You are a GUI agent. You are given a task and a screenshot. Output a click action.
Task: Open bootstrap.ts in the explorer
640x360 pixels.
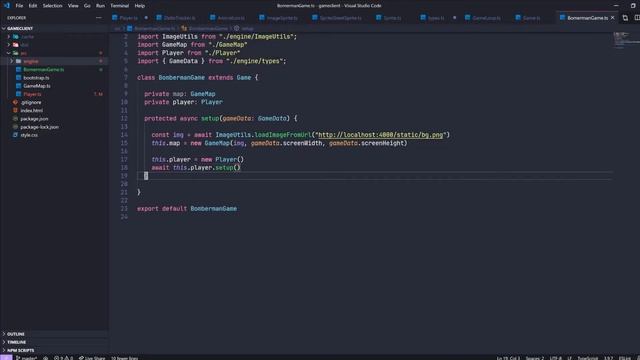tap(36, 78)
